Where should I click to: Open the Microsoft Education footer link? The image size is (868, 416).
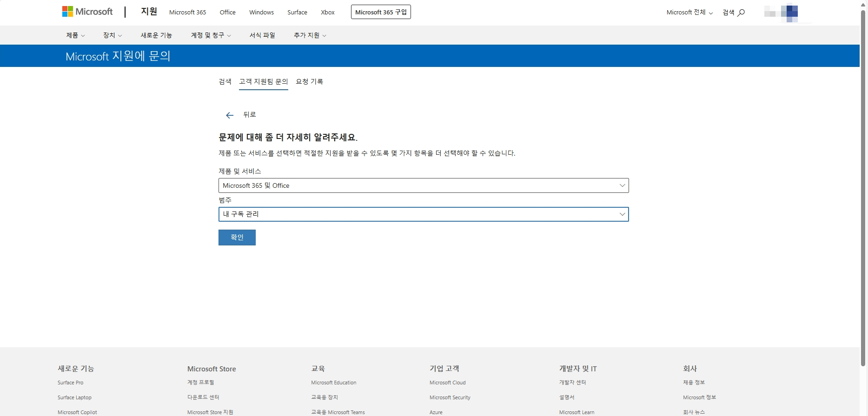tap(334, 383)
